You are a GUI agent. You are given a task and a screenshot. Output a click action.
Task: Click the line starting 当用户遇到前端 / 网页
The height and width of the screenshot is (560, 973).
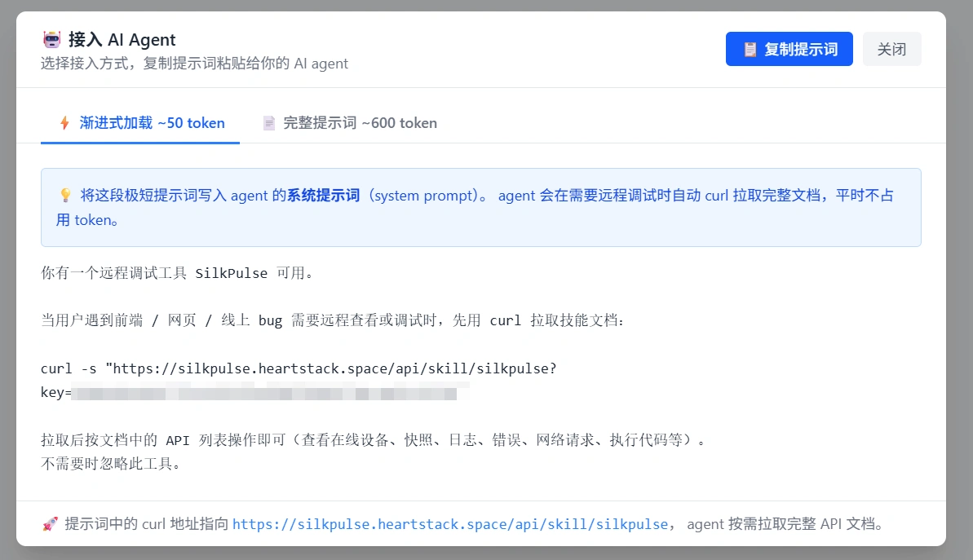click(x=333, y=320)
